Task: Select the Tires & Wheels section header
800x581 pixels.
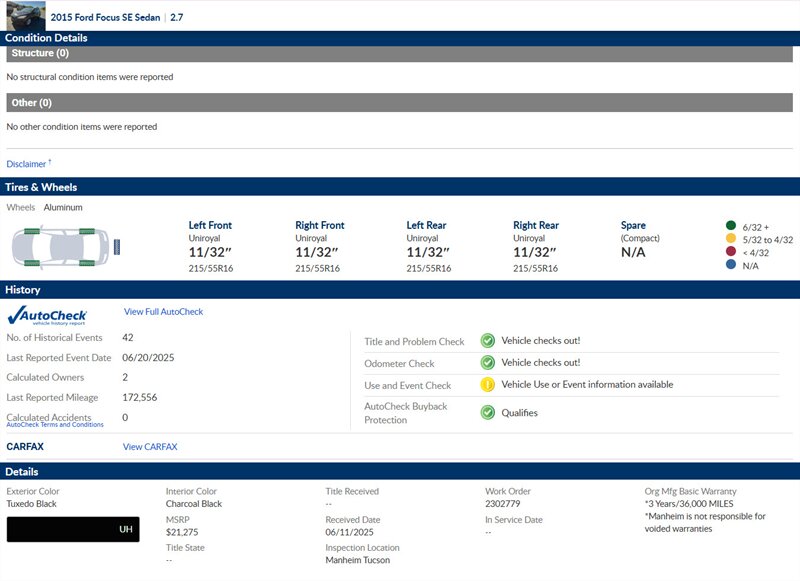Action: [x=400, y=187]
